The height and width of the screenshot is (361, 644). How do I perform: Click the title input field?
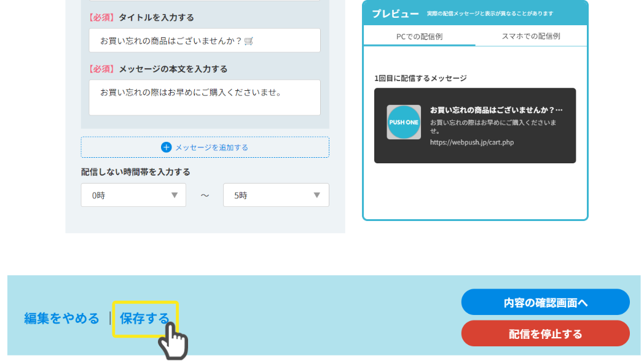(205, 40)
